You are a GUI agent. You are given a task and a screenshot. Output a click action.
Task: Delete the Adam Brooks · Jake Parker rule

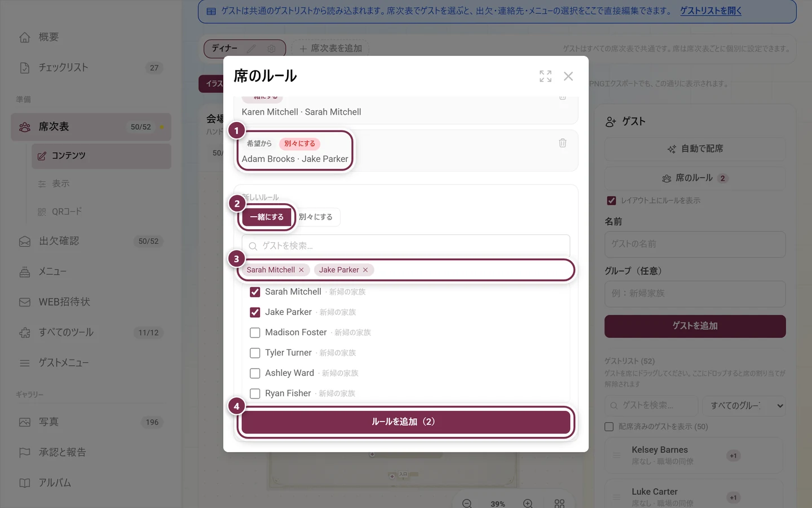tap(563, 143)
